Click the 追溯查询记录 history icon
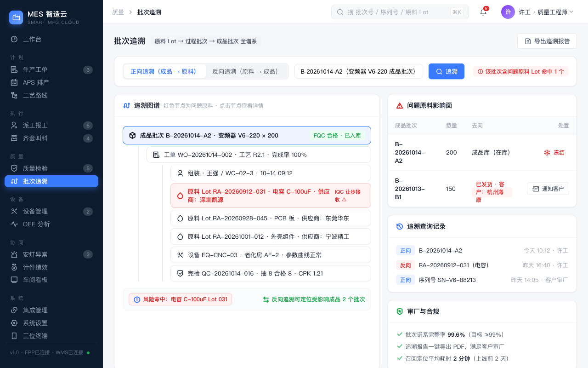 [400, 226]
